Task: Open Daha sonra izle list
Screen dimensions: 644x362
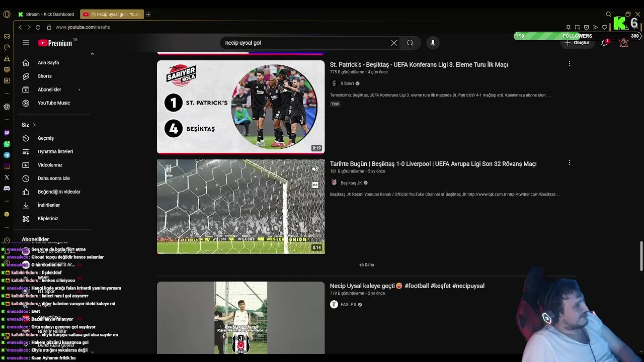Action: pos(54,178)
